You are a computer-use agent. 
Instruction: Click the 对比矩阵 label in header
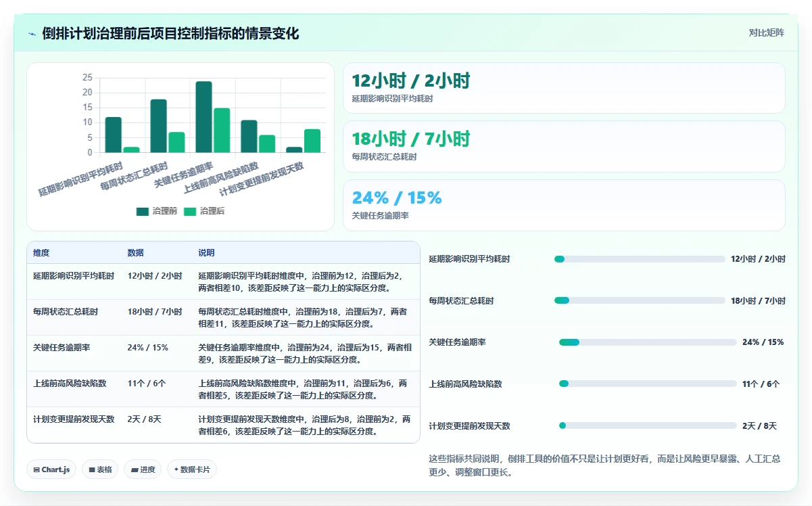tap(766, 33)
